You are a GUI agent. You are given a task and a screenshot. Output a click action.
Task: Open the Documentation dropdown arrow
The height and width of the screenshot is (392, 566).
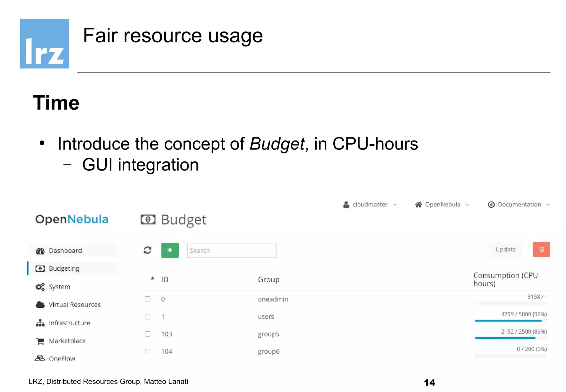[548, 205]
